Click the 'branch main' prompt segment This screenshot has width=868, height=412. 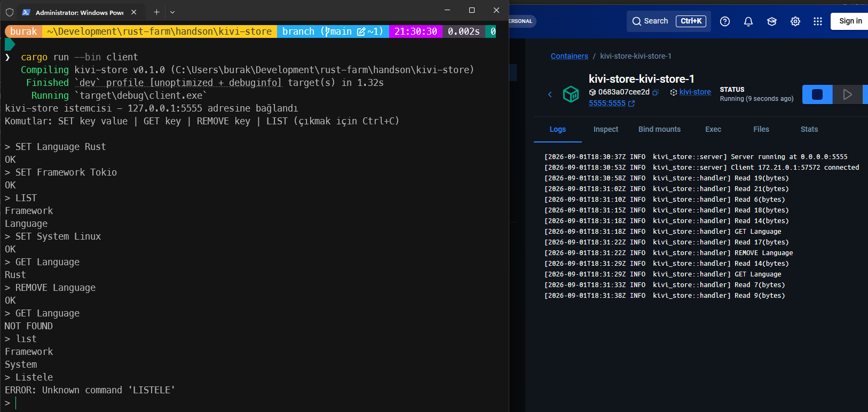[333, 31]
